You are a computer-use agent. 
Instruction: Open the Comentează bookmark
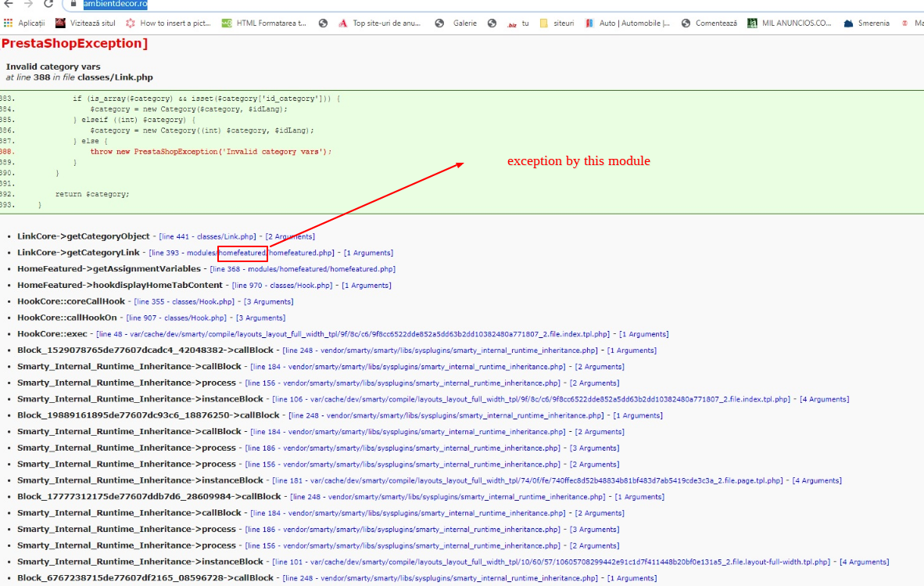click(710, 23)
